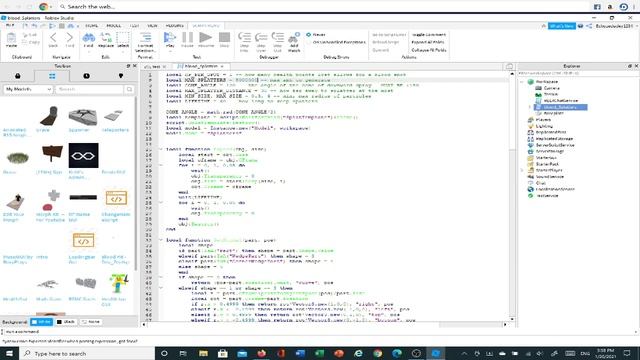Screen dimensions: 640x360
Task: Close the Blood_Splatters script tab
Action: point(222,66)
